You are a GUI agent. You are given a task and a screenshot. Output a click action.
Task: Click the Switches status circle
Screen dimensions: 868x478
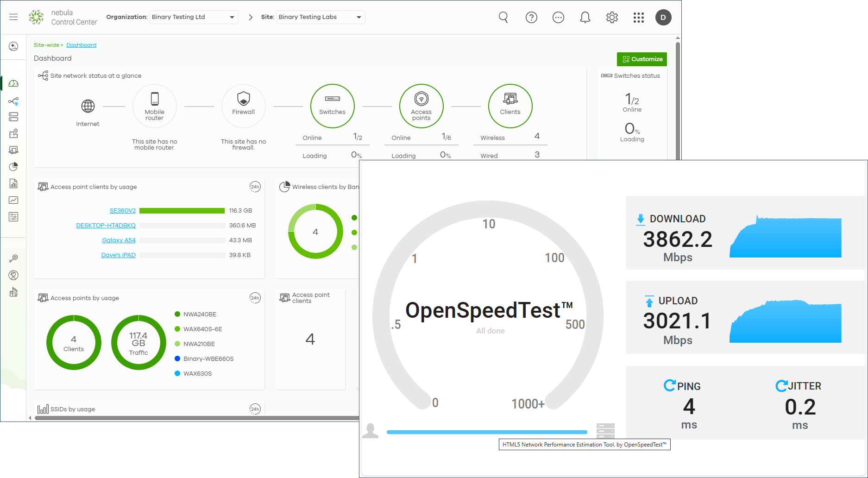coord(333,106)
